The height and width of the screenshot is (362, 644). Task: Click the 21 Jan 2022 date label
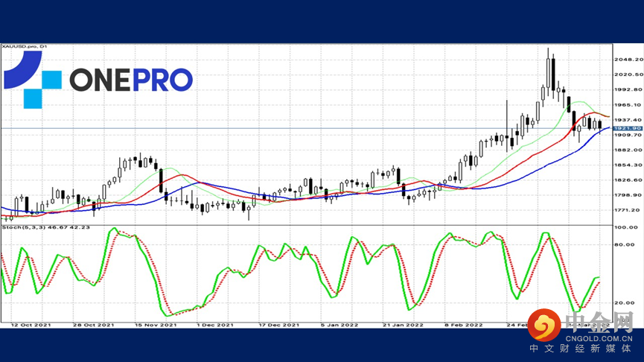point(403,325)
